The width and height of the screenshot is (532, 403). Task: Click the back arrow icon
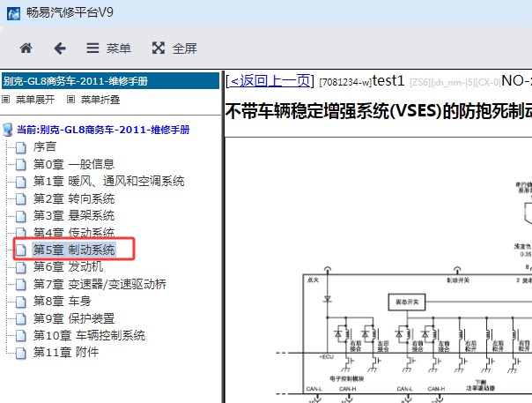click(60, 49)
